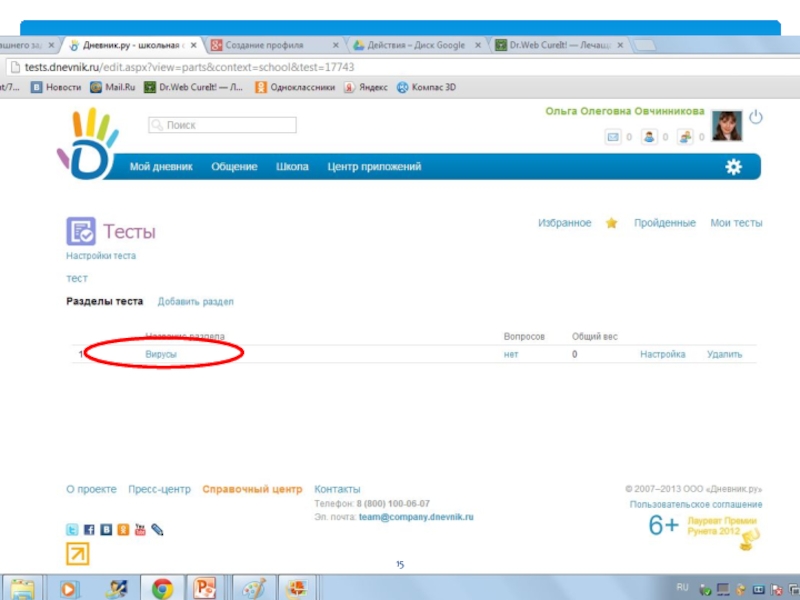This screenshot has height=600, width=800.
Task: Open the Twitter footer icon
Action: tap(72, 530)
